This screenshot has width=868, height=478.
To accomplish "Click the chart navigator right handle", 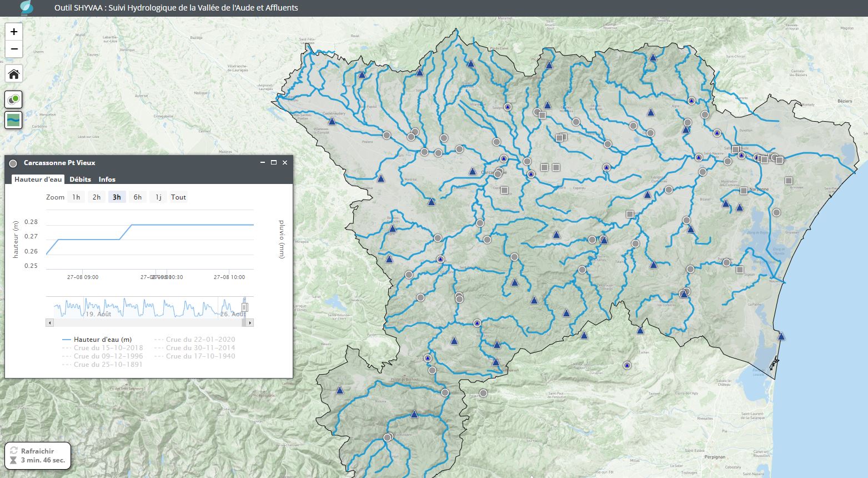I will pos(244,307).
